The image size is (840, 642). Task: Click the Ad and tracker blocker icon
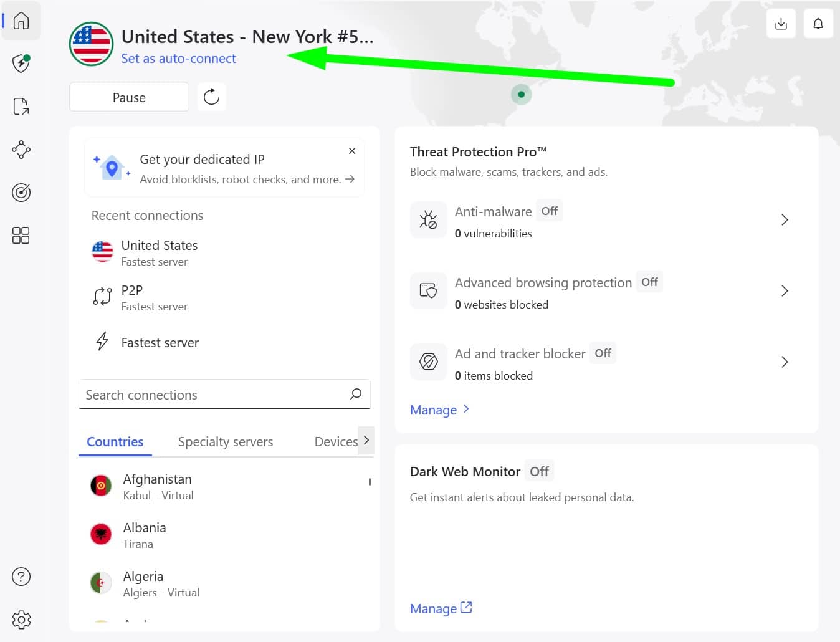click(428, 362)
